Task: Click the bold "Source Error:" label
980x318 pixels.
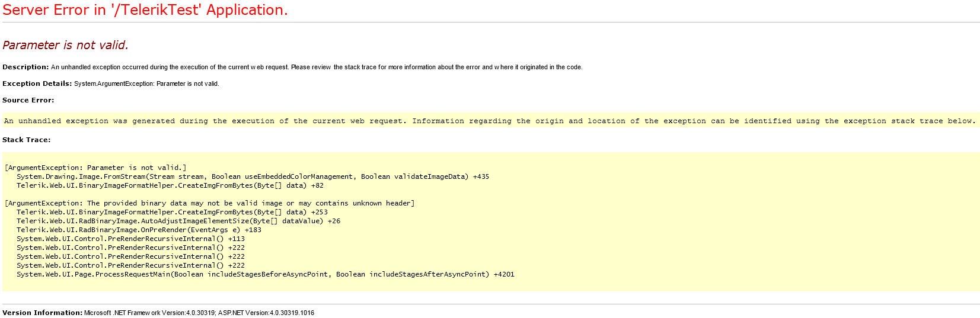Action: click(28, 100)
